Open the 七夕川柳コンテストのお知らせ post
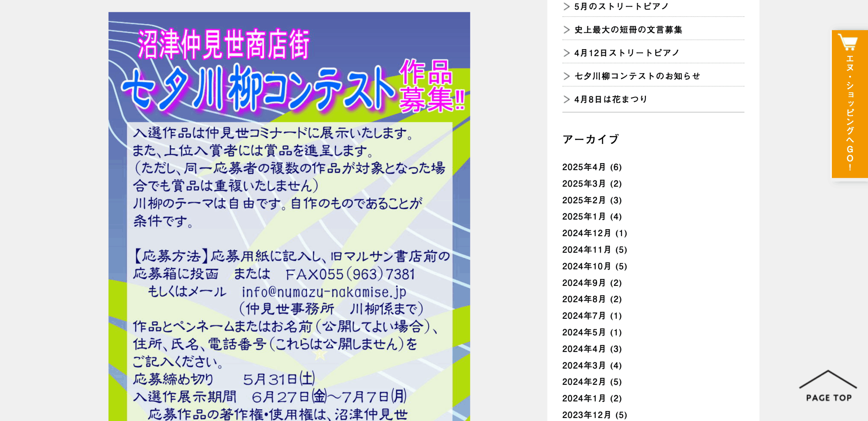 pos(637,76)
